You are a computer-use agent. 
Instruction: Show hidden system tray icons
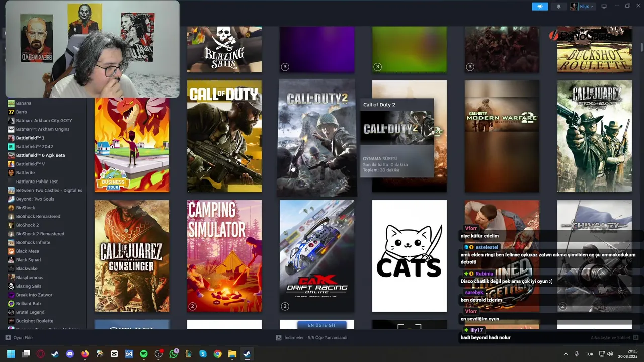[x=566, y=354]
